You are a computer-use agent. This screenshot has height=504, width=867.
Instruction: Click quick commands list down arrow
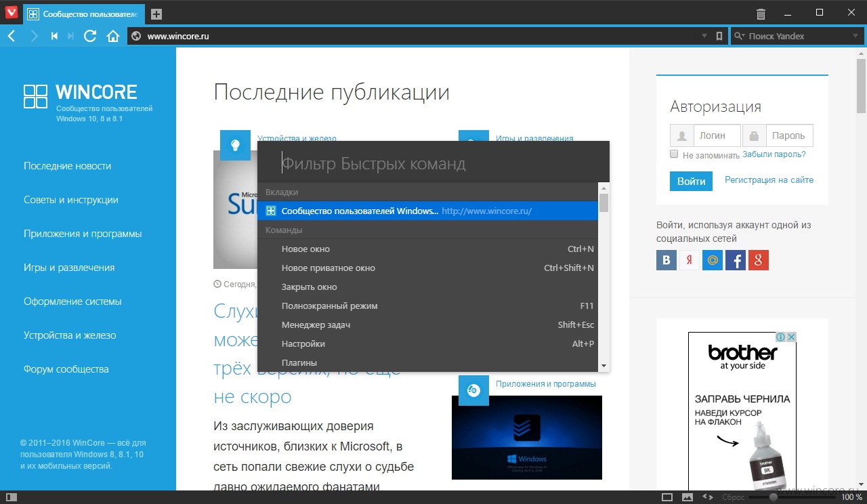click(x=604, y=366)
